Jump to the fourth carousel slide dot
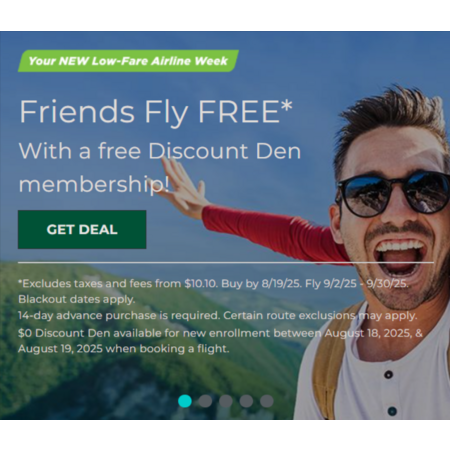The image size is (450, 450). [x=246, y=401]
